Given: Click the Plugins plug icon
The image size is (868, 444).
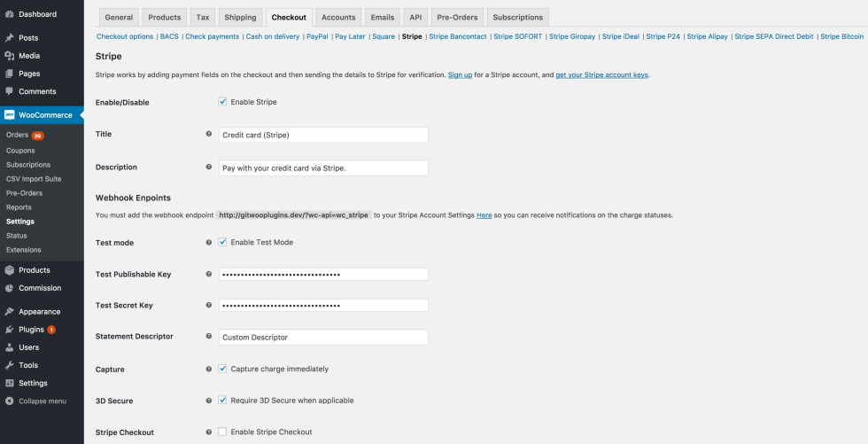Looking at the screenshot, I should 9,330.
